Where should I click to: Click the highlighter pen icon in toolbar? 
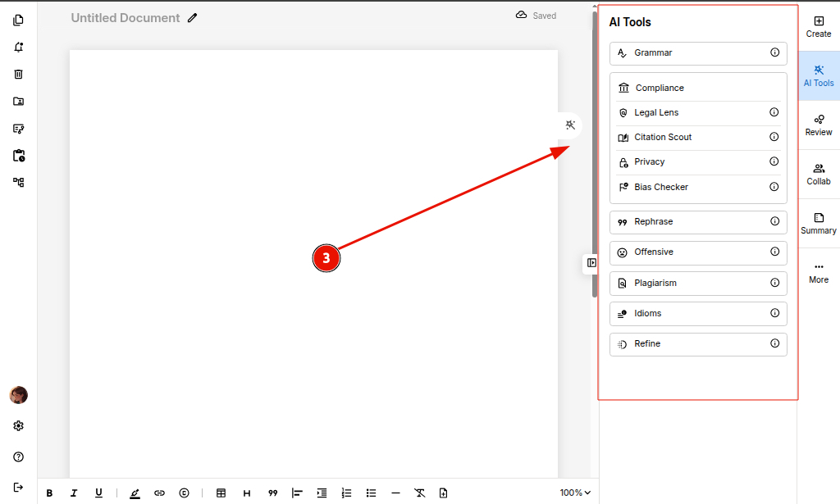click(135, 493)
